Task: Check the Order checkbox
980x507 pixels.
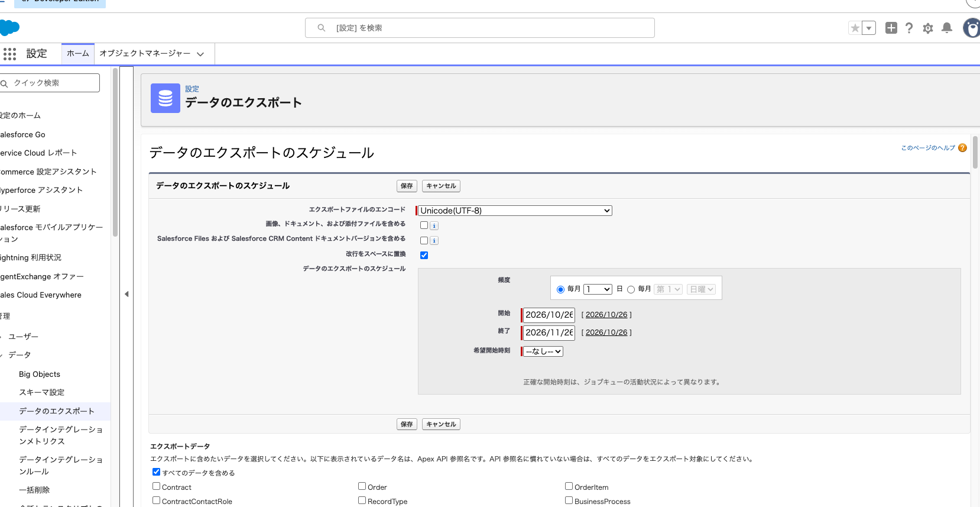Action: coord(362,486)
